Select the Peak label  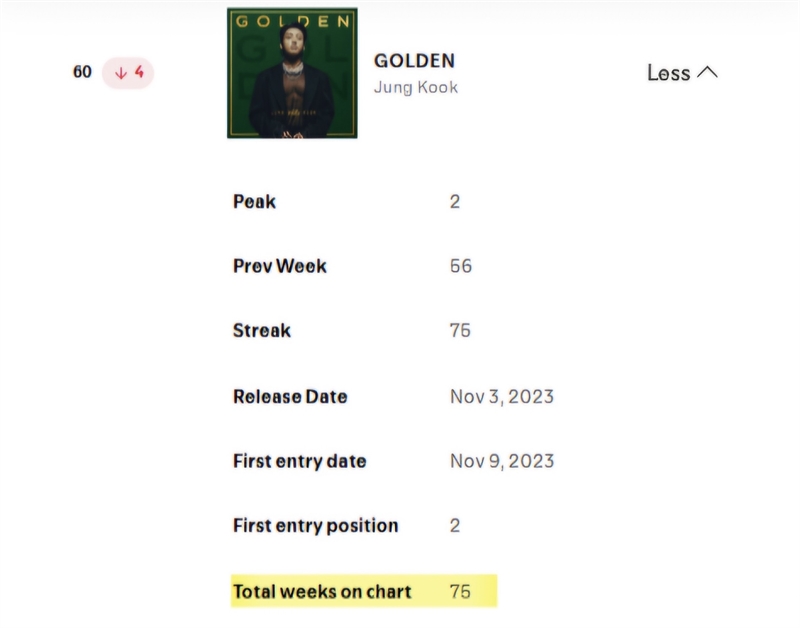[x=254, y=201]
